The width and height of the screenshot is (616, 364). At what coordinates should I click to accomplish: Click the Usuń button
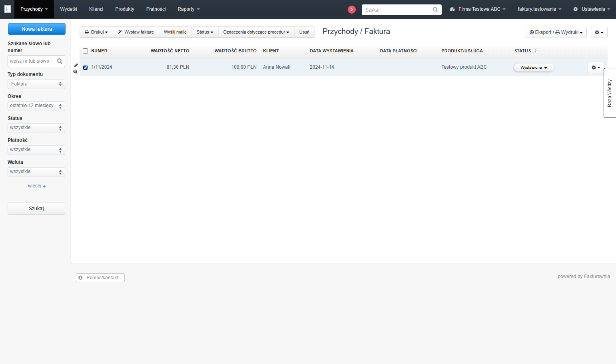pyautogui.click(x=304, y=32)
